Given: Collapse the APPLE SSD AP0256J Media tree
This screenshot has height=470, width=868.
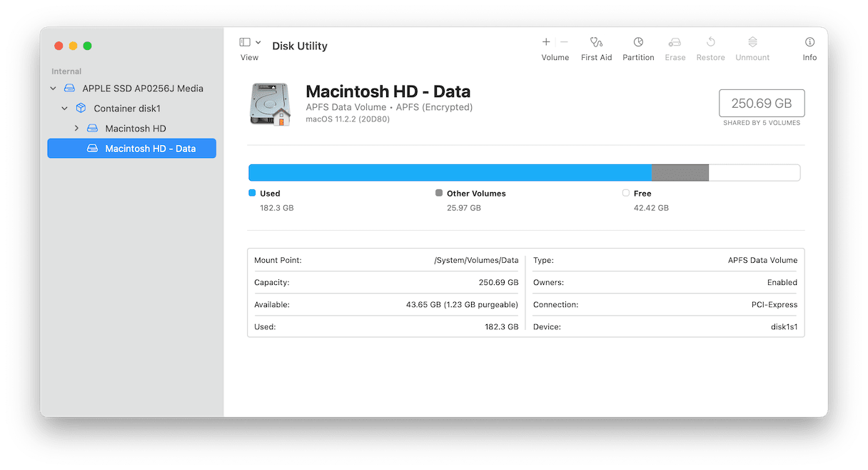Looking at the screenshot, I should pos(53,89).
